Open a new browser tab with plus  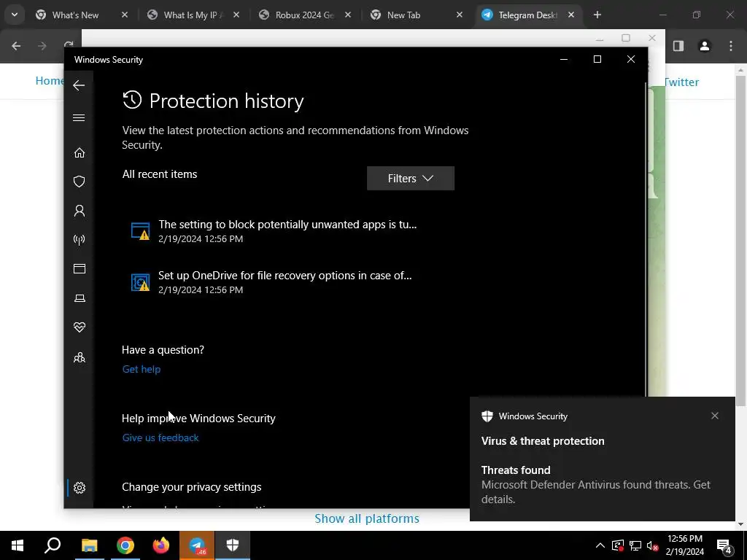pos(597,15)
